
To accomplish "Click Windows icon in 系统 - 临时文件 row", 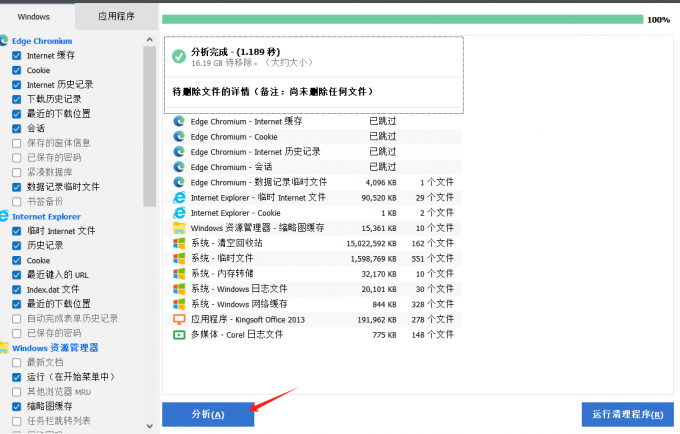I will [179, 258].
